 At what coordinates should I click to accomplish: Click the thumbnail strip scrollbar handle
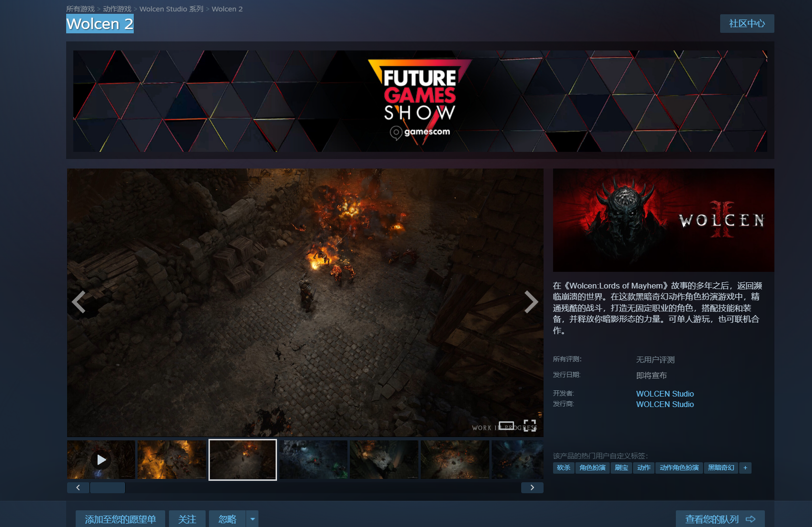pos(108,487)
